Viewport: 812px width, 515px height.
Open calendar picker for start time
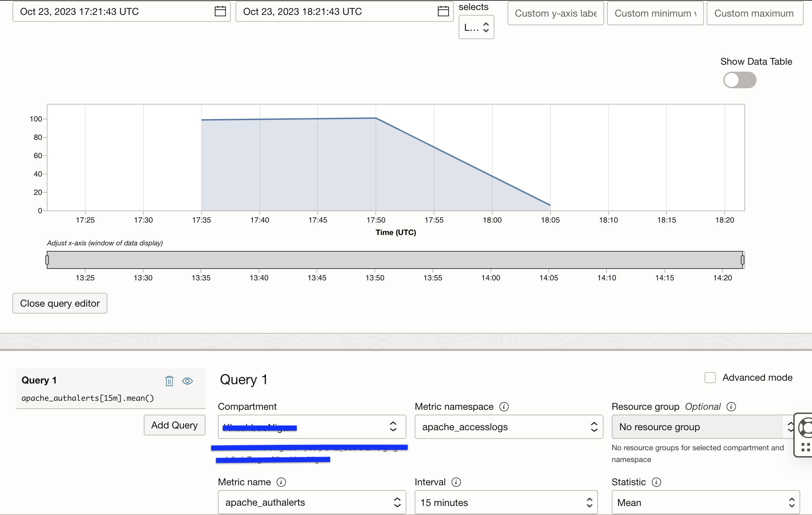(x=220, y=11)
